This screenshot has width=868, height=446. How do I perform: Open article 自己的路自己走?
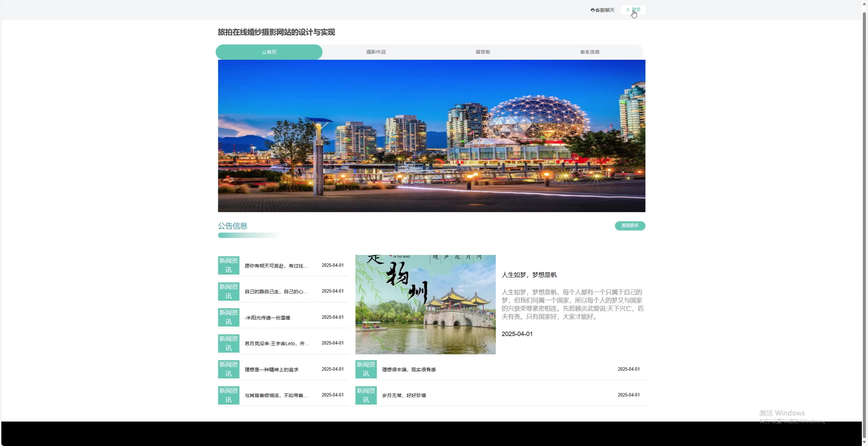tap(276, 292)
